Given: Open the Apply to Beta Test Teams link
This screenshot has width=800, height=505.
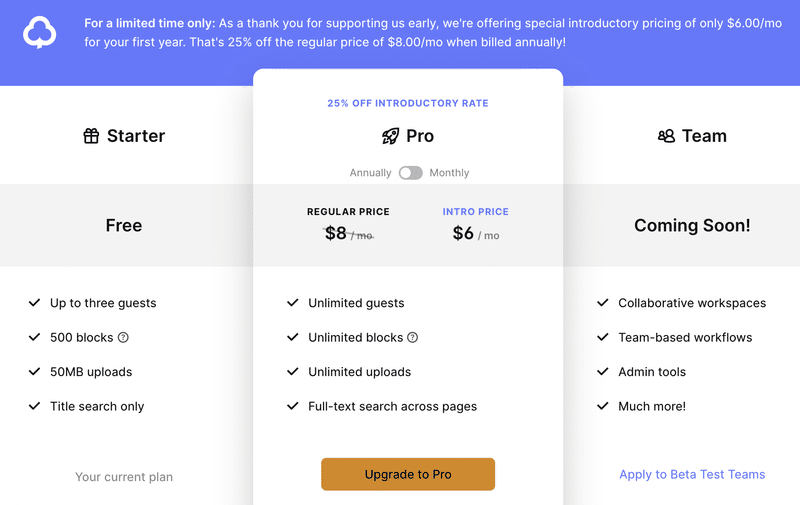Looking at the screenshot, I should pos(692,474).
